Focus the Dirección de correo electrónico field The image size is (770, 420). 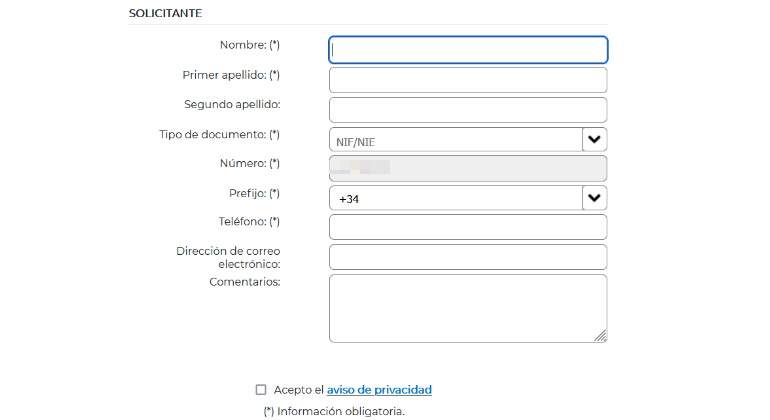468,257
